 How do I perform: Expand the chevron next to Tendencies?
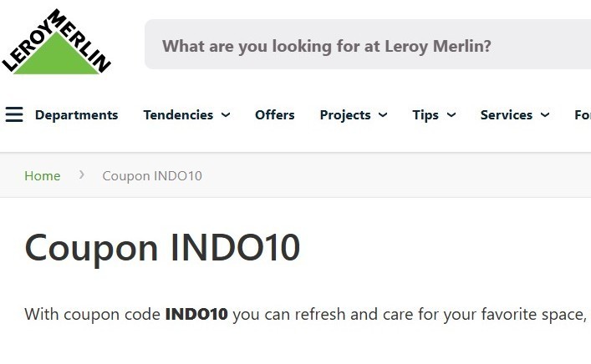[x=226, y=115]
